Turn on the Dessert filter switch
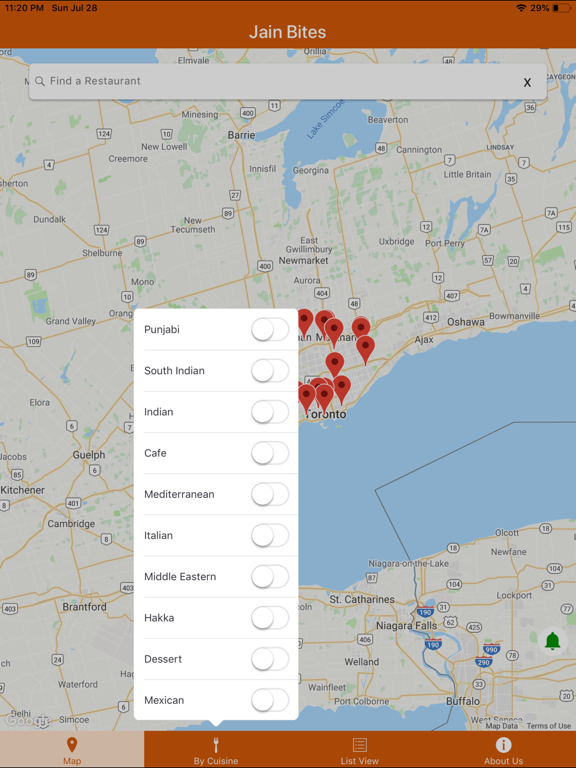576x768 pixels. [270, 659]
